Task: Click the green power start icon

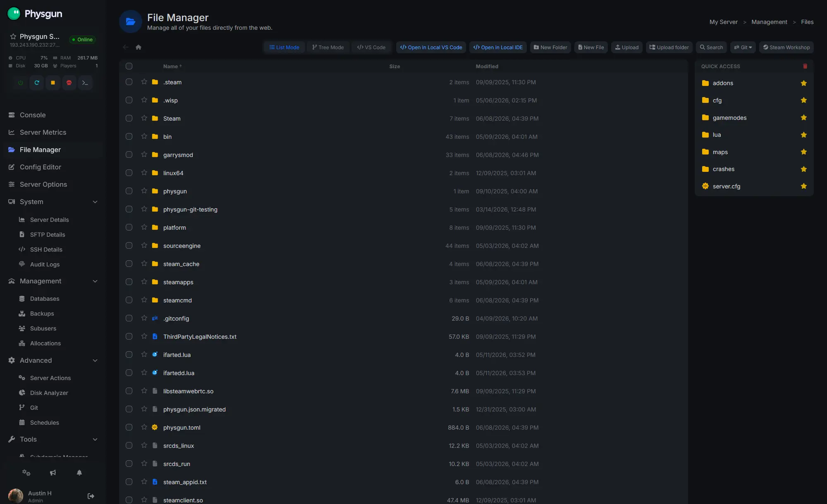Action: coord(21,83)
